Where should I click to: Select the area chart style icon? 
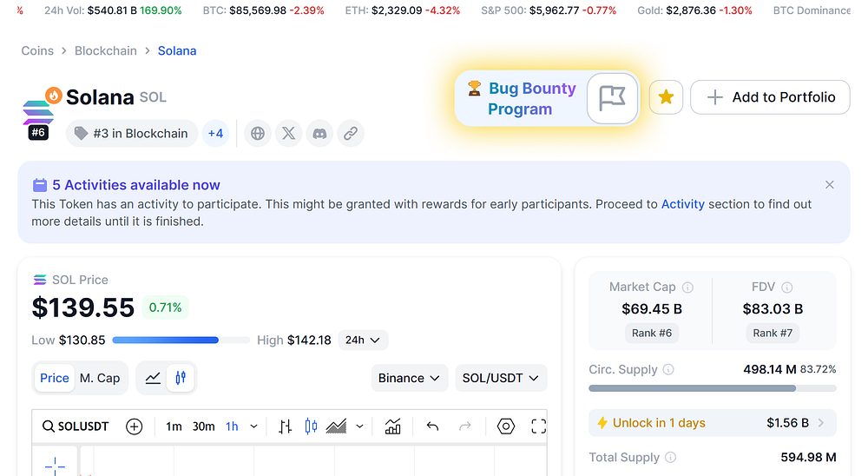336,426
